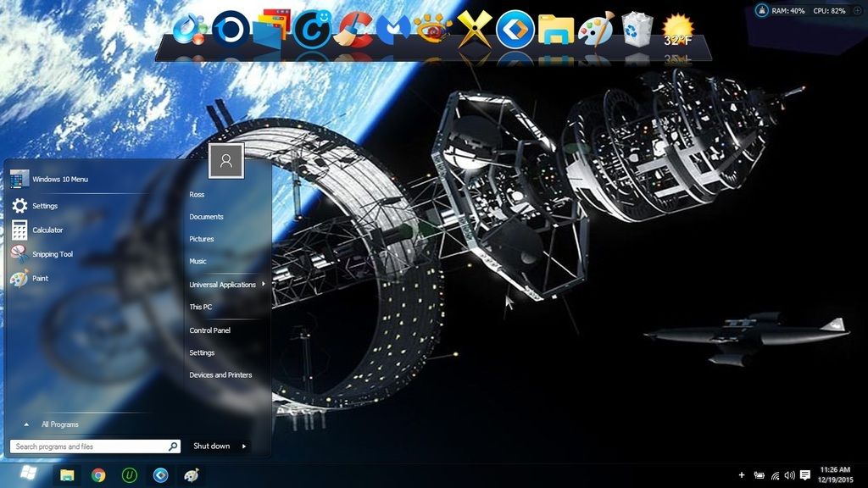Click the Windows Start button on taskbar

28,473
